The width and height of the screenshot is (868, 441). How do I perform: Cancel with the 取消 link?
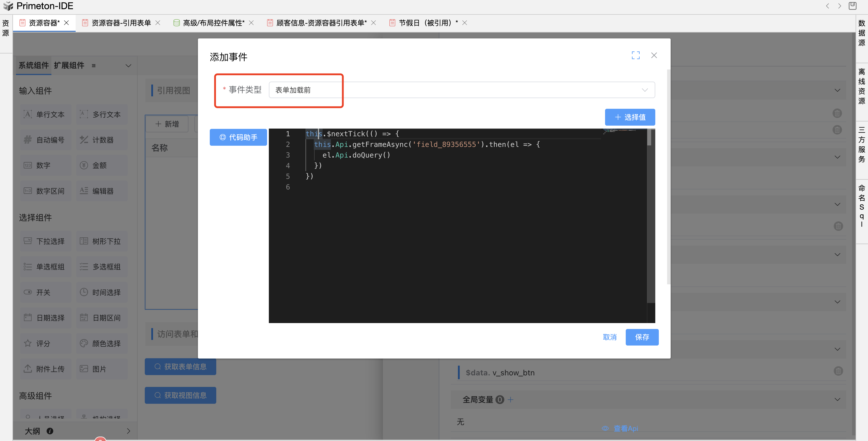coord(609,337)
